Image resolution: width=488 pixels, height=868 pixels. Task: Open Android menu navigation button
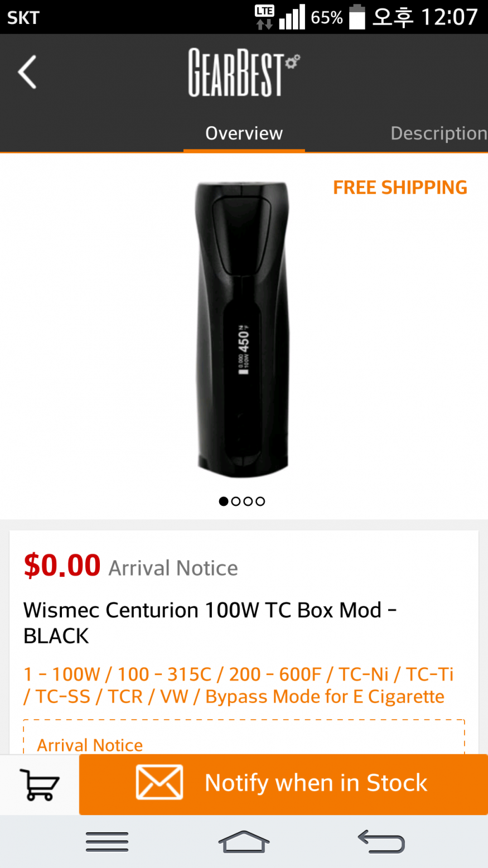tap(107, 841)
